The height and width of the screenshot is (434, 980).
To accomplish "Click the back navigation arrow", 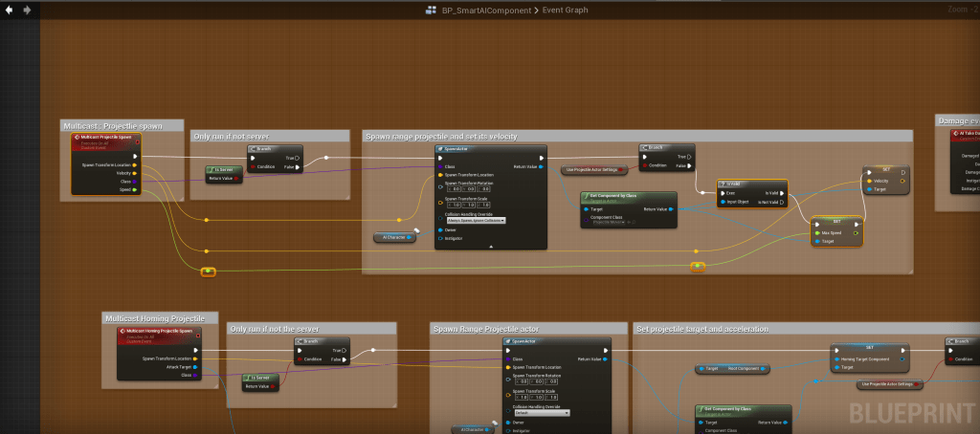I will coord(9,10).
